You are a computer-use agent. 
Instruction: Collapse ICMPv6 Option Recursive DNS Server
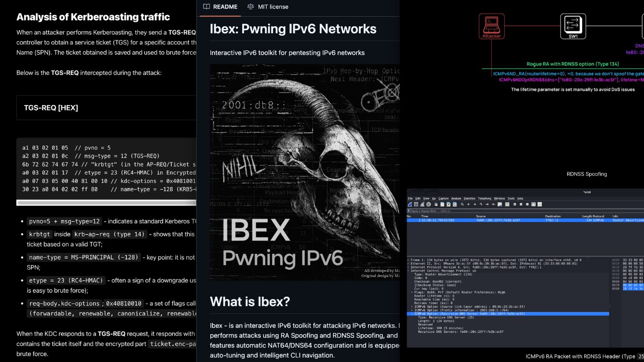(413, 314)
